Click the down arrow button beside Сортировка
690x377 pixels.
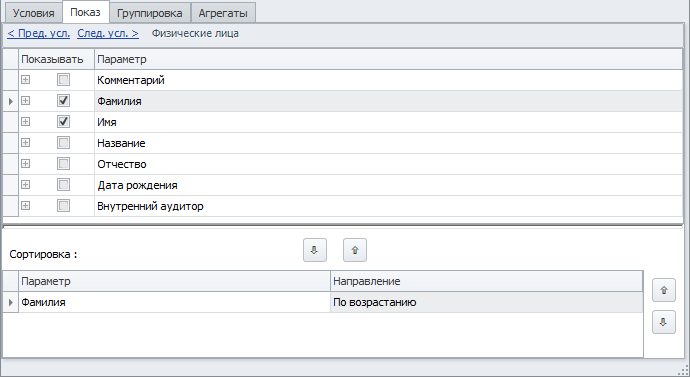315,250
